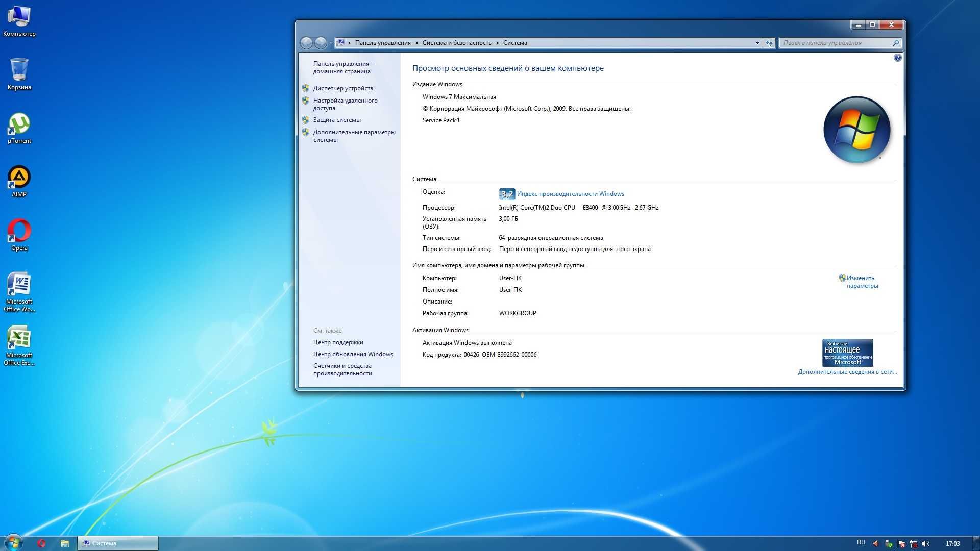Click the orange triangle tray icon
The height and width of the screenshot is (551, 980).
(876, 544)
